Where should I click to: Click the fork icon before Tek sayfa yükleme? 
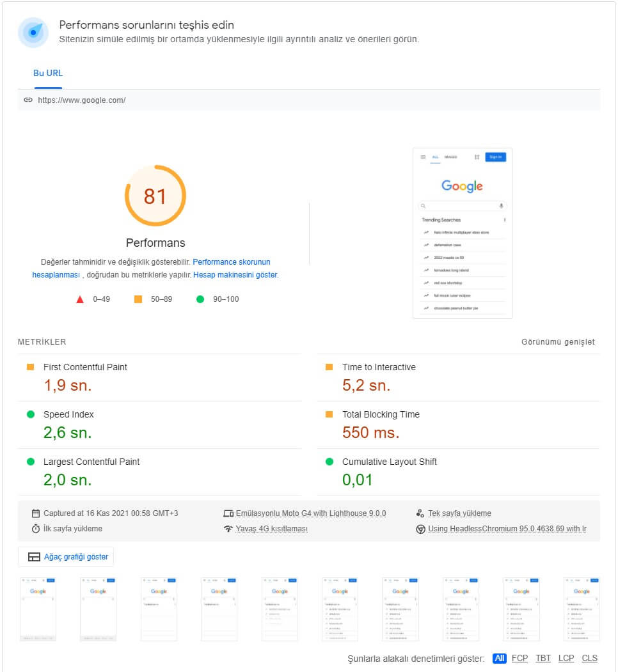pos(420,513)
